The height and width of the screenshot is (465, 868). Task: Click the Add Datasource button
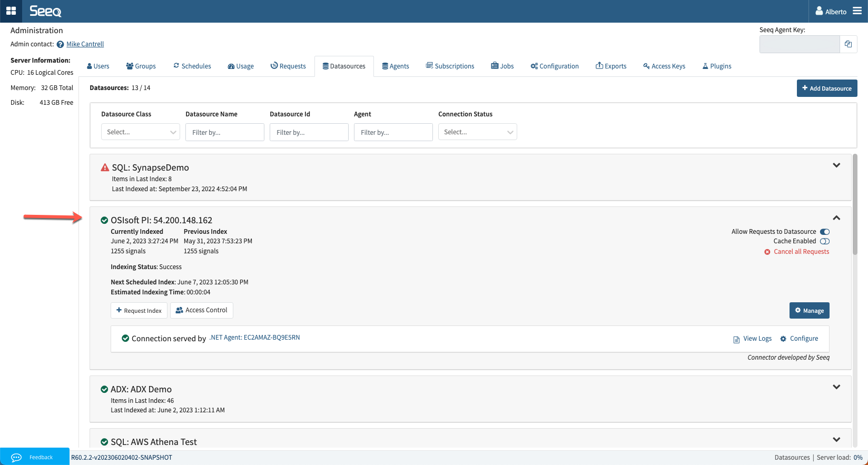[826, 88]
